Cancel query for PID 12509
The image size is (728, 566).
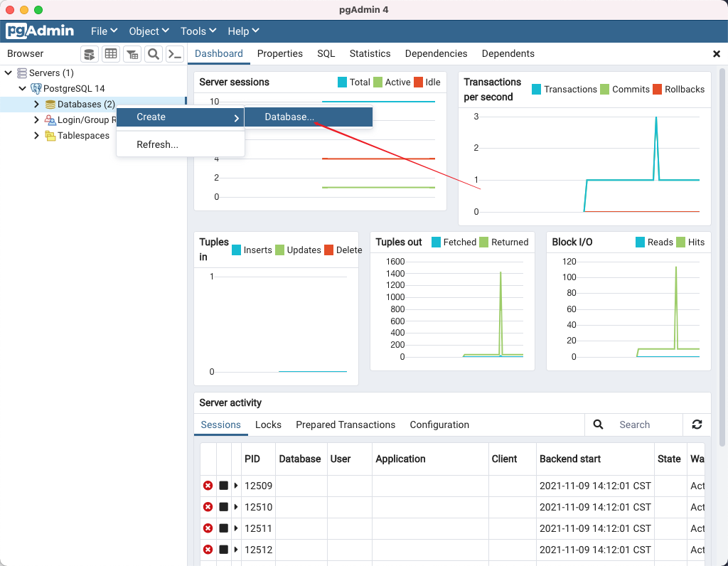[223, 486]
